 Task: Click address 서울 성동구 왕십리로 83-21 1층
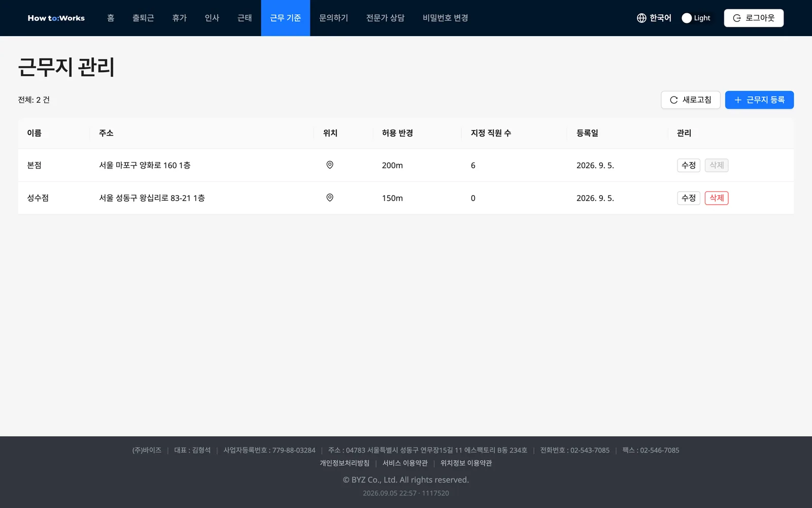coord(152,198)
